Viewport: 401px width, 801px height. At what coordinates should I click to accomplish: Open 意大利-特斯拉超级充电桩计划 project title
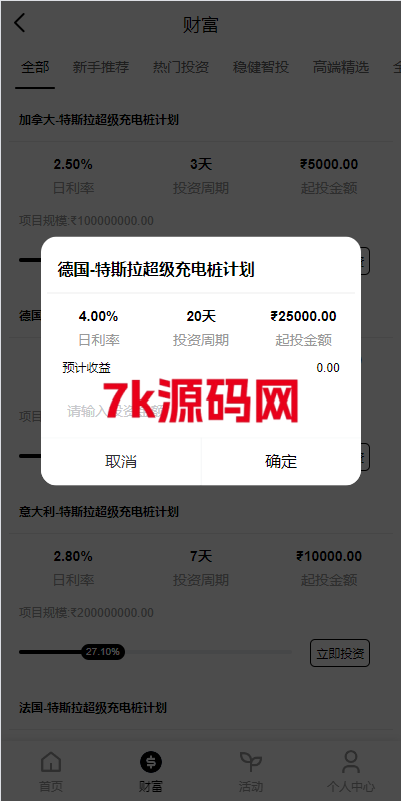(x=99, y=511)
